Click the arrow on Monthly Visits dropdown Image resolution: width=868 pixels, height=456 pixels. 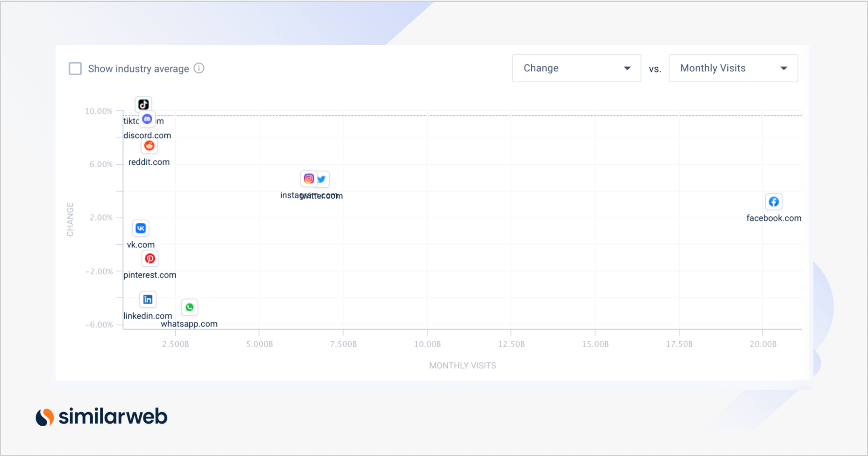click(x=784, y=68)
